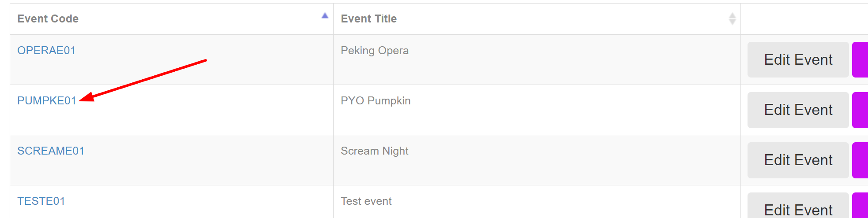
Task: Click the purple button in Scream Night row
Action: click(x=860, y=160)
